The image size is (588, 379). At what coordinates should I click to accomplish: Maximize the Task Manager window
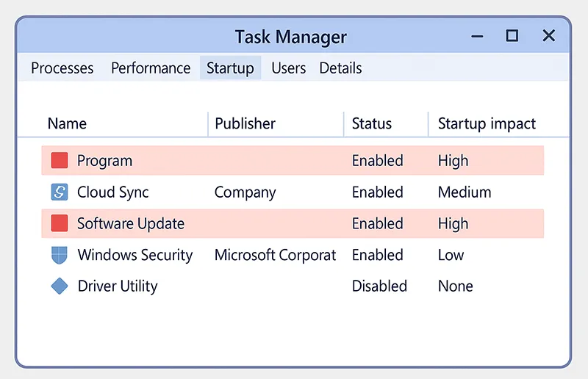point(512,35)
